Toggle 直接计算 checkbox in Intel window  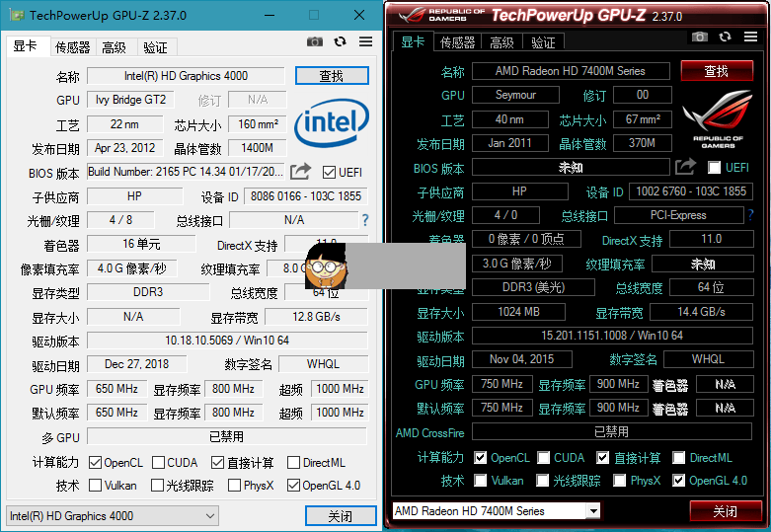[x=218, y=463]
